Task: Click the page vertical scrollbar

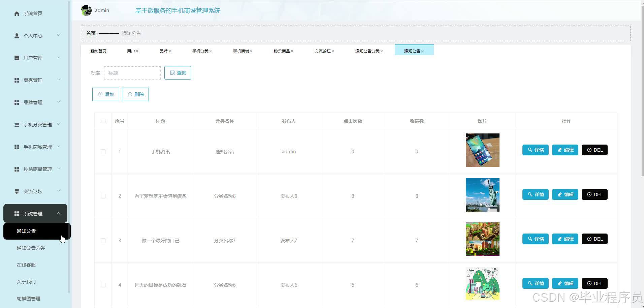Action: 642,88
